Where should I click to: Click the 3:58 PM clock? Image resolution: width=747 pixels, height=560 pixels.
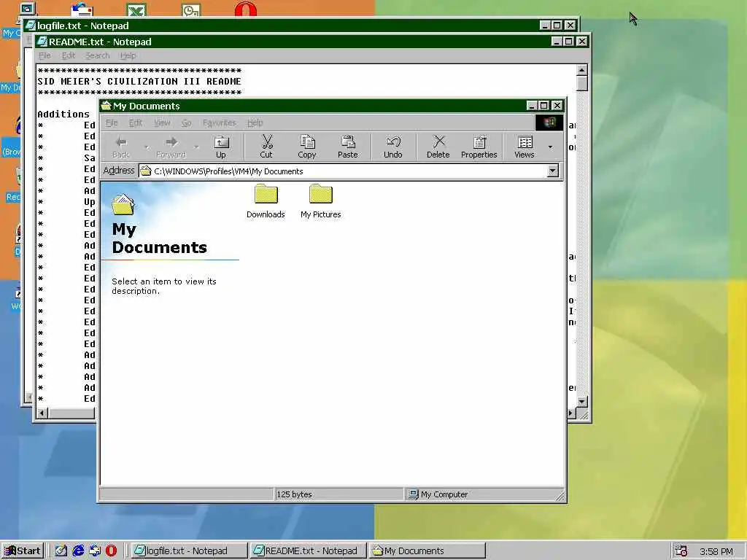coord(716,551)
